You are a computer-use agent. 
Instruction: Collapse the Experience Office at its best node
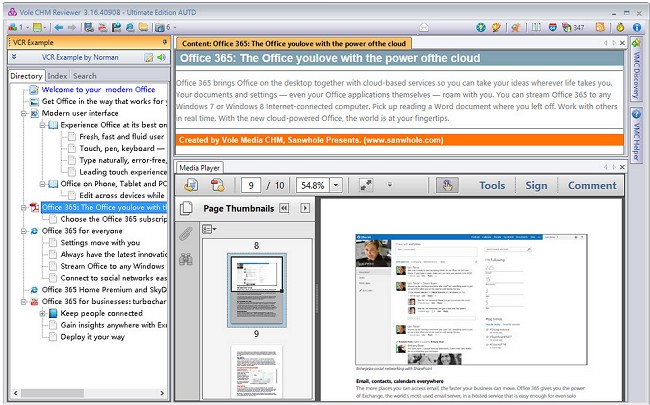click(42, 125)
